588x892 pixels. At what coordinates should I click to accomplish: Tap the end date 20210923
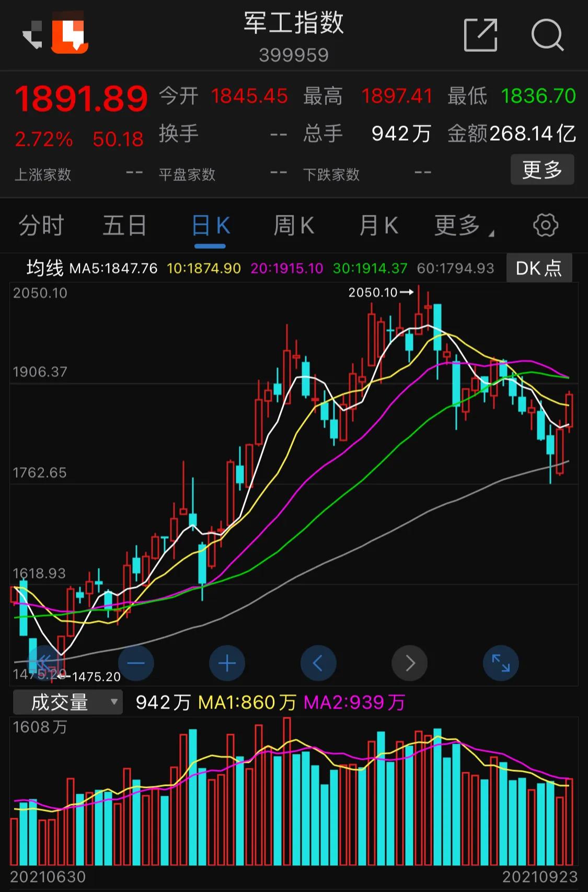coord(540,876)
